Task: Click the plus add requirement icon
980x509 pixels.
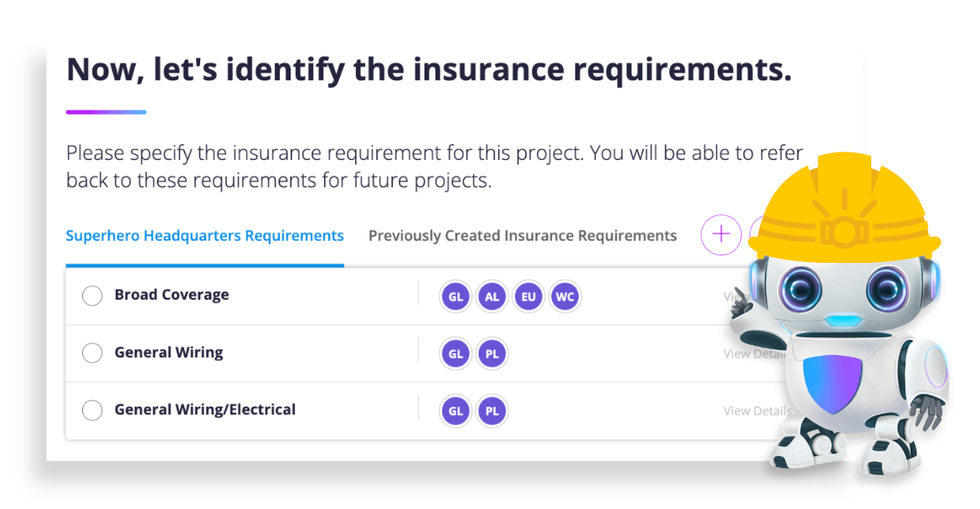Action: (720, 234)
